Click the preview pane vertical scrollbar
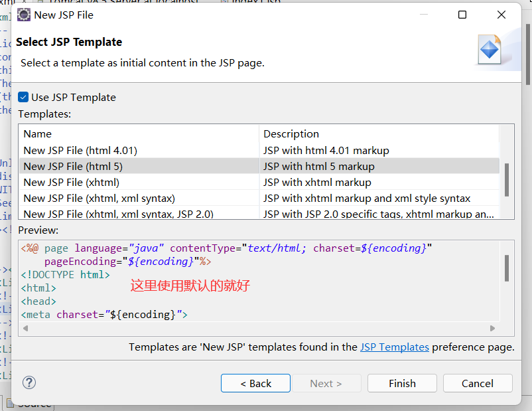 pyautogui.click(x=507, y=268)
